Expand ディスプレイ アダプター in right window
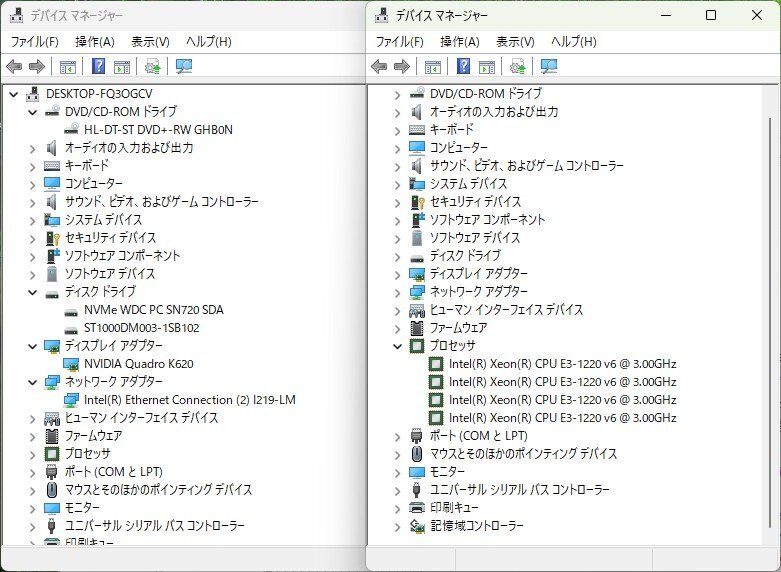This screenshot has height=572, width=781. [x=397, y=274]
